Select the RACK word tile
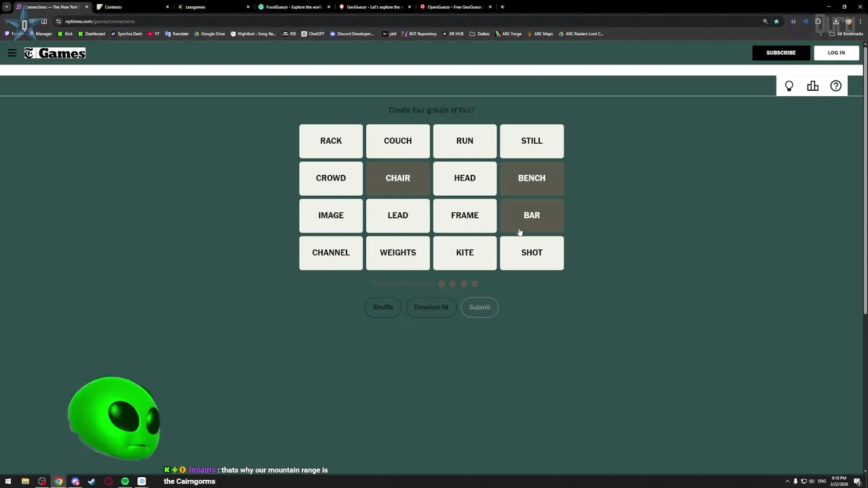Image resolution: width=868 pixels, height=488 pixels. click(x=331, y=141)
